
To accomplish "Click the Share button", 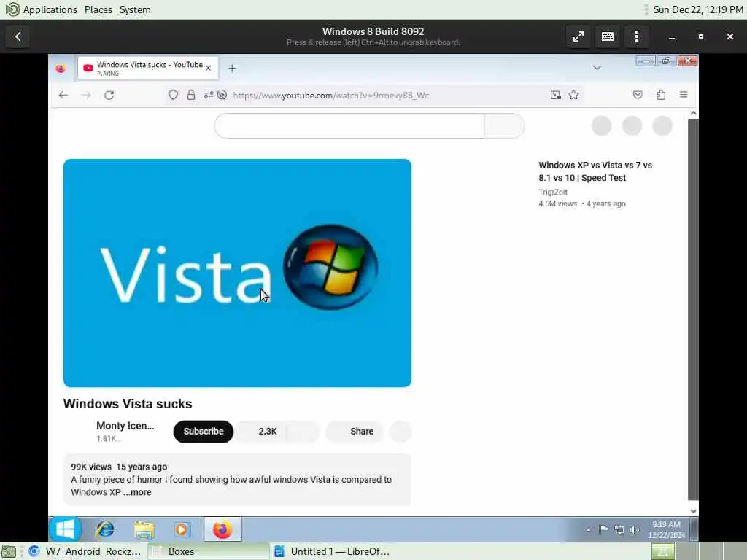I will click(355, 432).
